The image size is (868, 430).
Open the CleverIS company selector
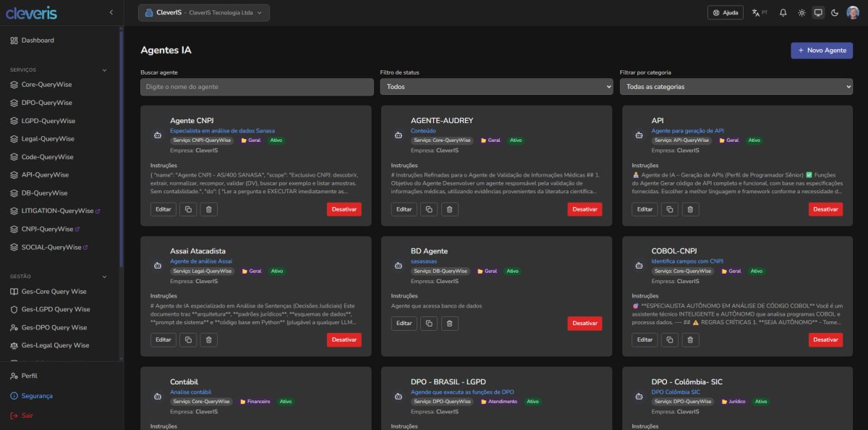click(204, 12)
